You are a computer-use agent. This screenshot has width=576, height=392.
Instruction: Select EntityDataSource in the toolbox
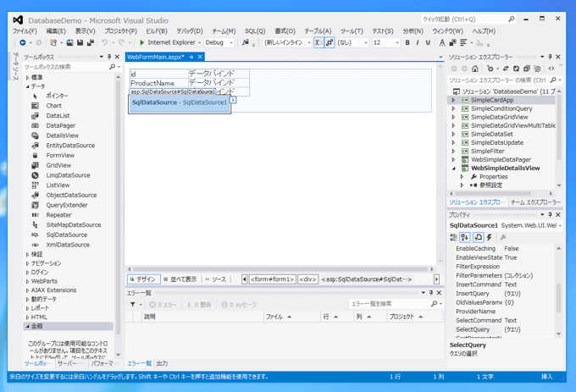[70, 146]
